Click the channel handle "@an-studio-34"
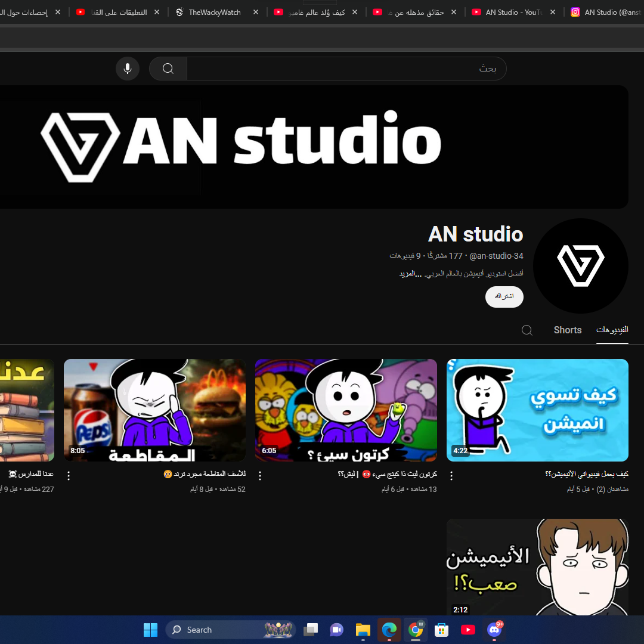Image resolution: width=644 pixels, height=644 pixels. [496, 256]
